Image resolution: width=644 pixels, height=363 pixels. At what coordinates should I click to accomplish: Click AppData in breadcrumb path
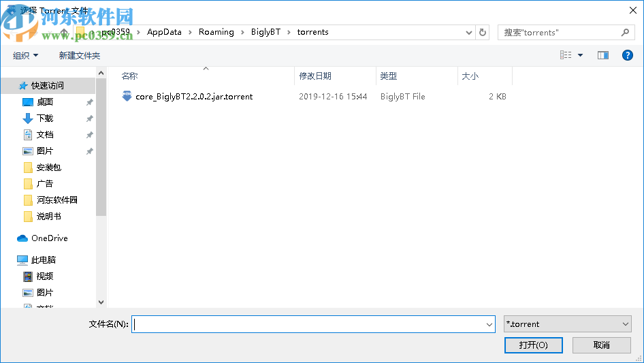click(164, 32)
